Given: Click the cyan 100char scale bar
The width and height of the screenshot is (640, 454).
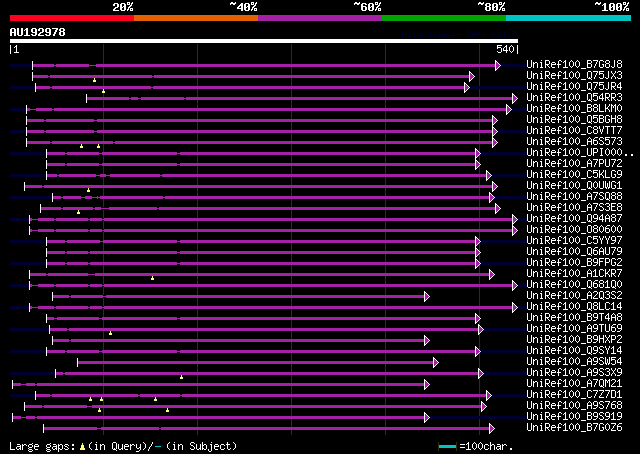Looking at the screenshot, I should click(447, 447).
